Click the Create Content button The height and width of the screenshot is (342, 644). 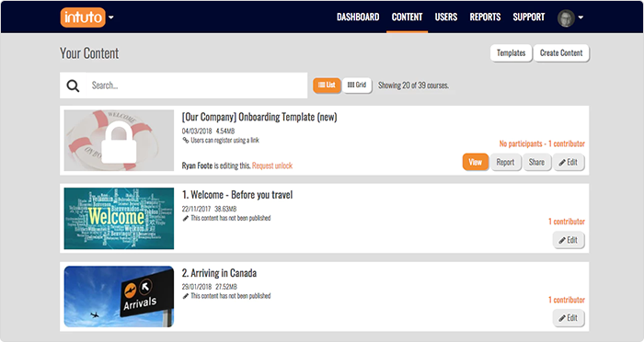[x=561, y=53]
